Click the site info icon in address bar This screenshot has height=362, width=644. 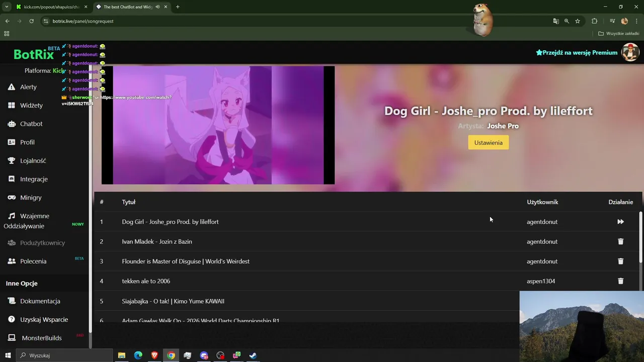46,21
